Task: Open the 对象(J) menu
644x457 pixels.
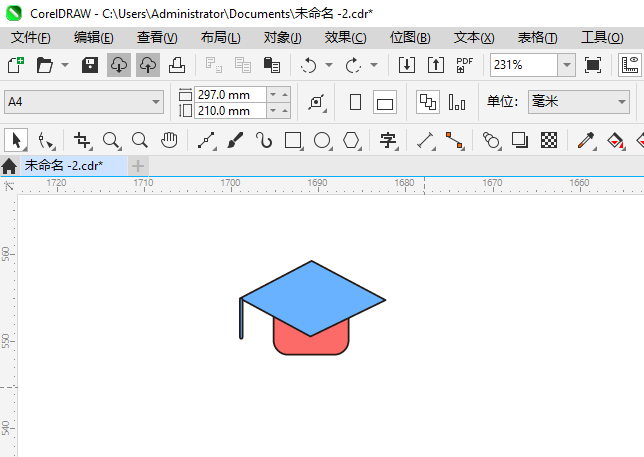Action: coord(283,38)
